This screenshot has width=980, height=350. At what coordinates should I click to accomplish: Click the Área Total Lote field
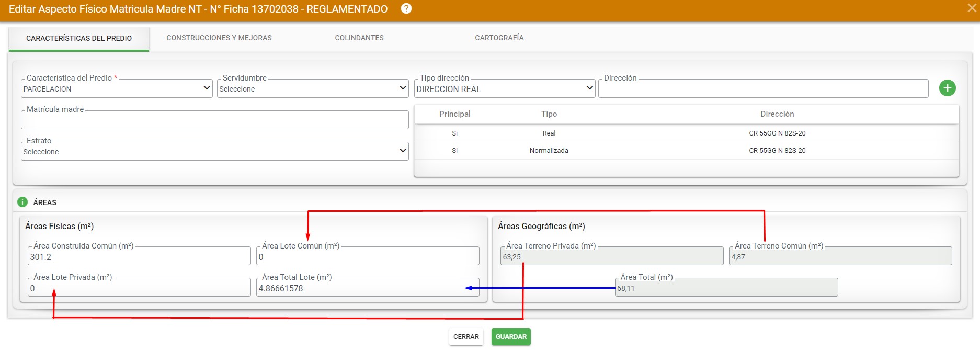click(x=368, y=288)
